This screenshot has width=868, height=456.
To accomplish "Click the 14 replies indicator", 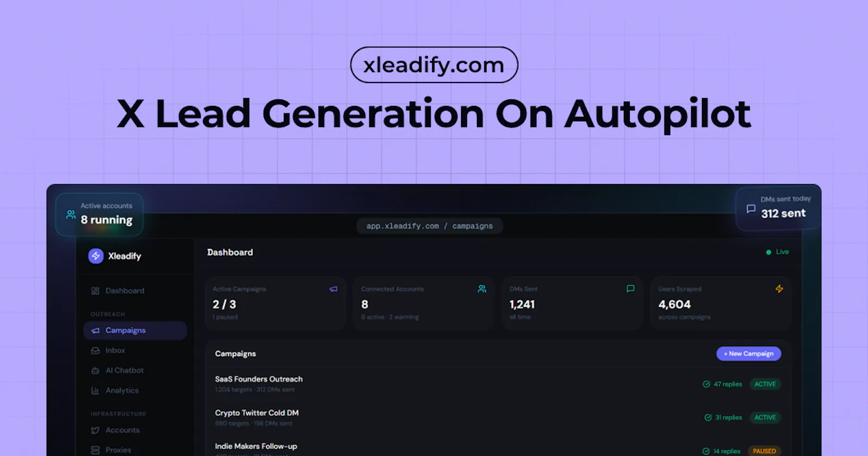I will [x=722, y=451].
